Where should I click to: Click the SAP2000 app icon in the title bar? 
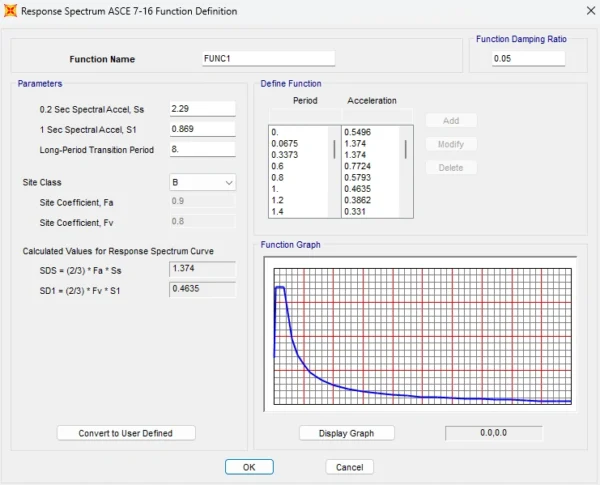pyautogui.click(x=10, y=11)
